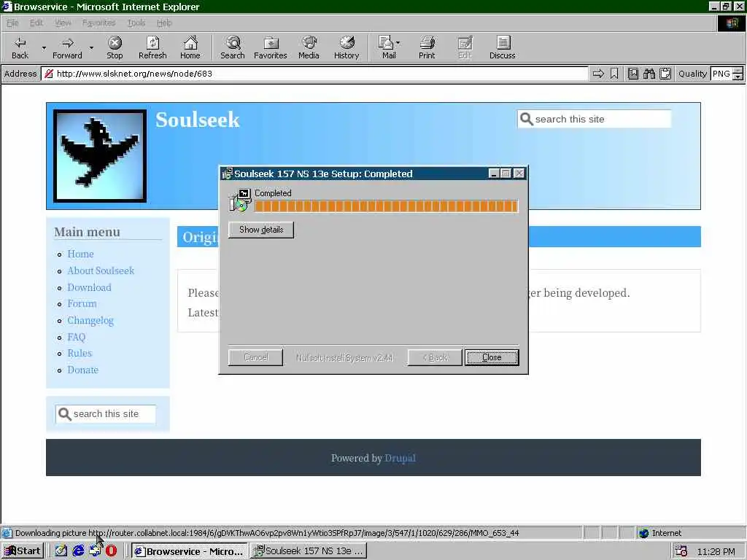Image resolution: width=747 pixels, height=560 pixels.
Task: Open the Download link
Action: coord(89,287)
